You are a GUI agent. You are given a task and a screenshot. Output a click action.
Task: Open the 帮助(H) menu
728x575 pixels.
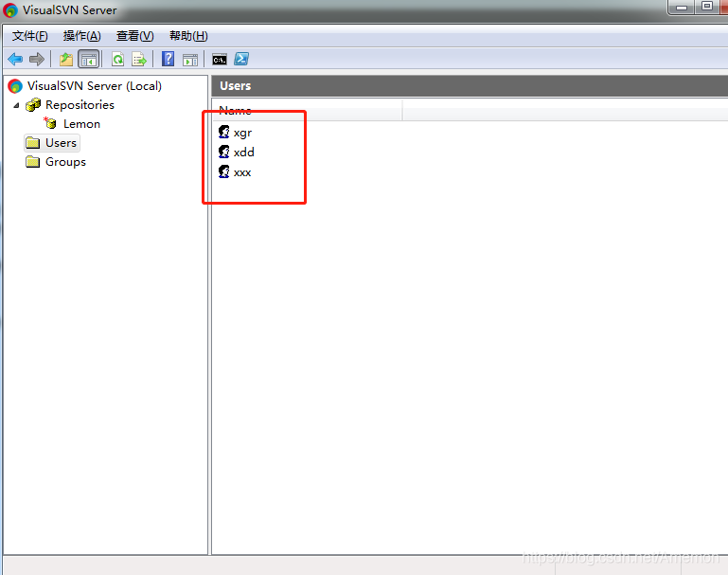click(188, 36)
